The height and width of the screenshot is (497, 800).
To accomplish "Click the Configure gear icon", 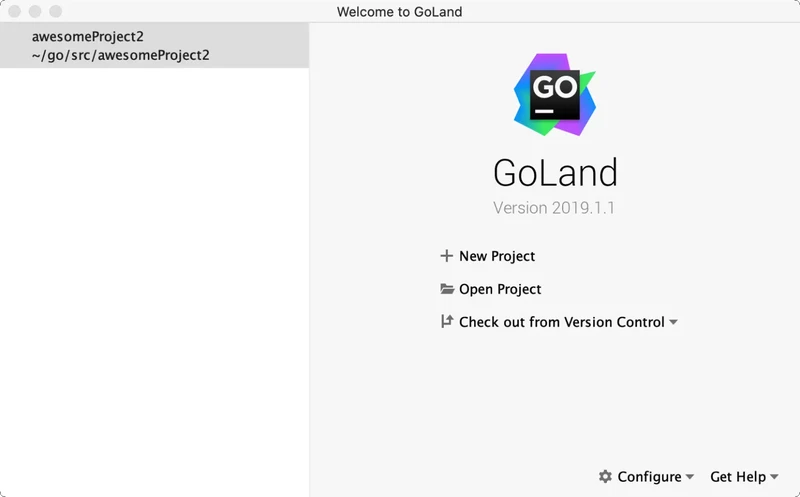I will pyautogui.click(x=605, y=477).
